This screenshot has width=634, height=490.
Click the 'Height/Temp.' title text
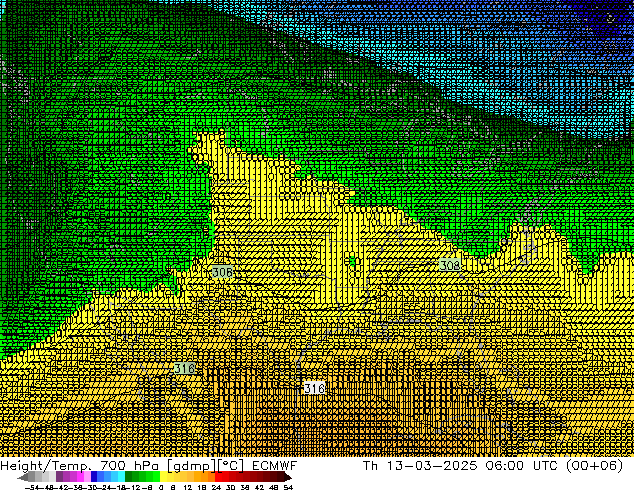click(47, 466)
